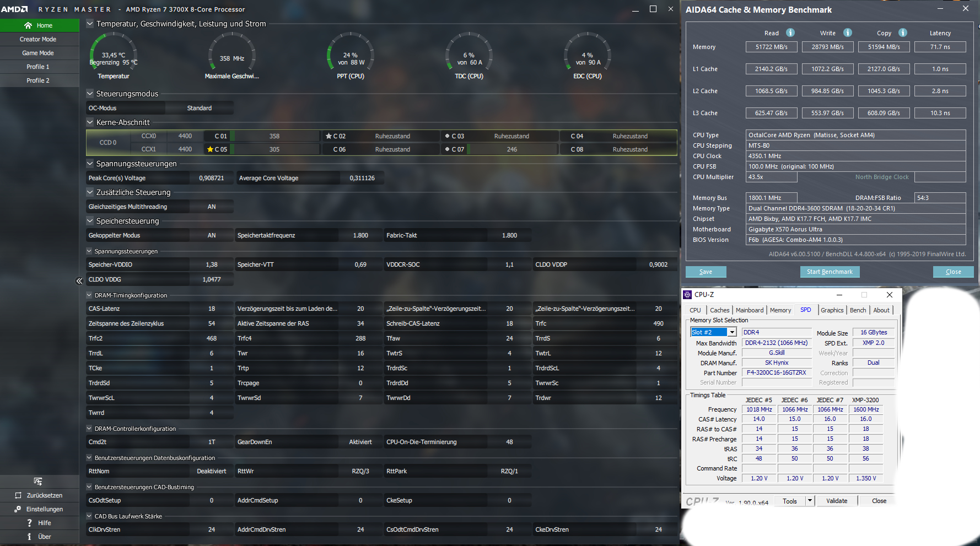Collapse the Steuerungsmodus section
980x546 pixels.
(x=90, y=94)
